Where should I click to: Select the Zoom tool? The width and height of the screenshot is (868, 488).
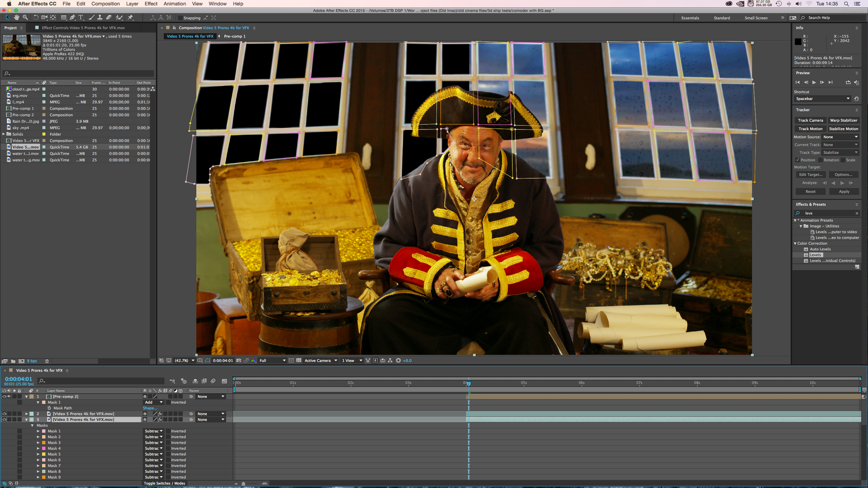[25, 18]
